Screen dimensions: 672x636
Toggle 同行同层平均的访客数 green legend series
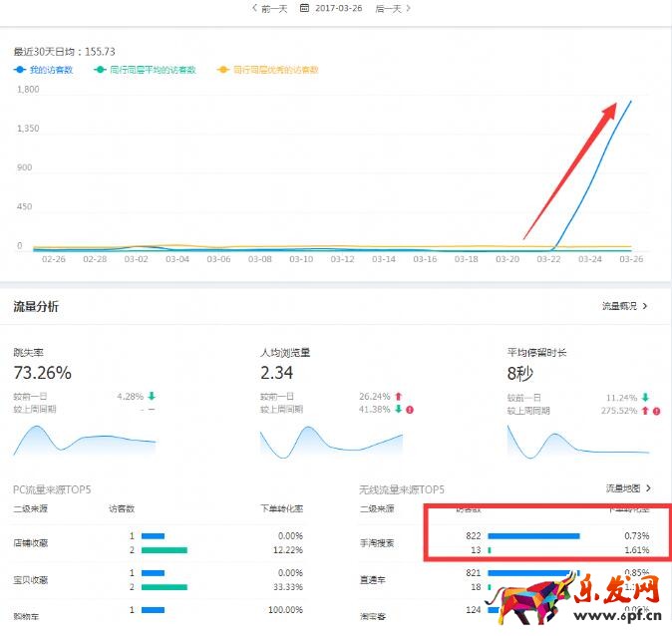coord(145,70)
